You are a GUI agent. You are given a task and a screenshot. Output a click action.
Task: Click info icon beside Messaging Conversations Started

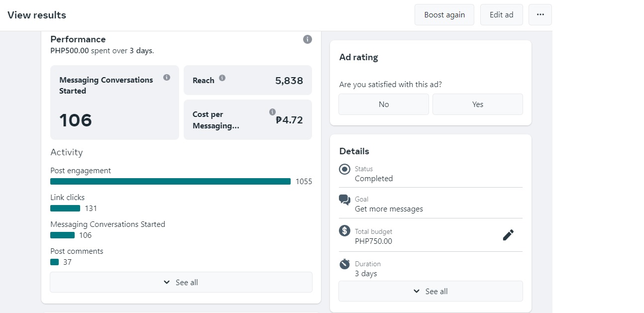coord(167,78)
